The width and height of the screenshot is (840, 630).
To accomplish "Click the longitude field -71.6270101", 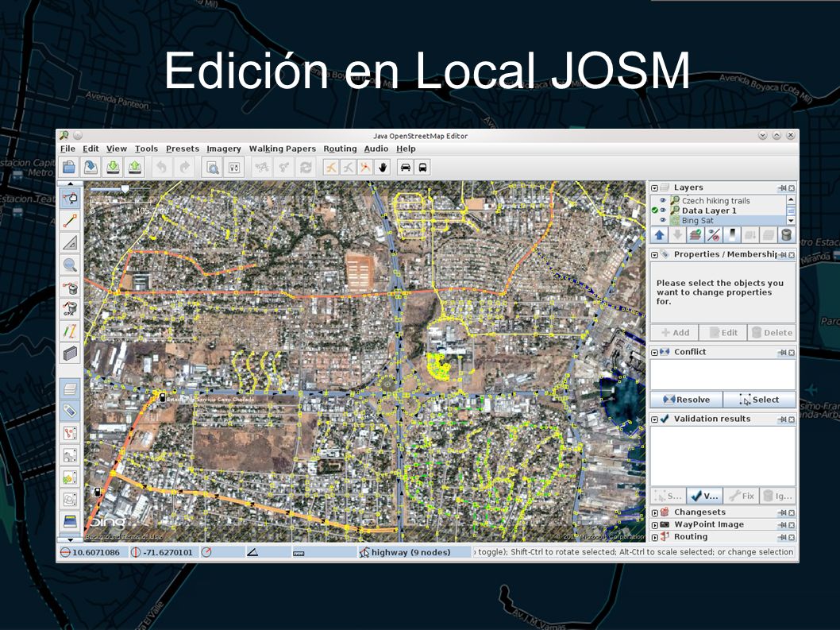I will pyautogui.click(x=164, y=552).
